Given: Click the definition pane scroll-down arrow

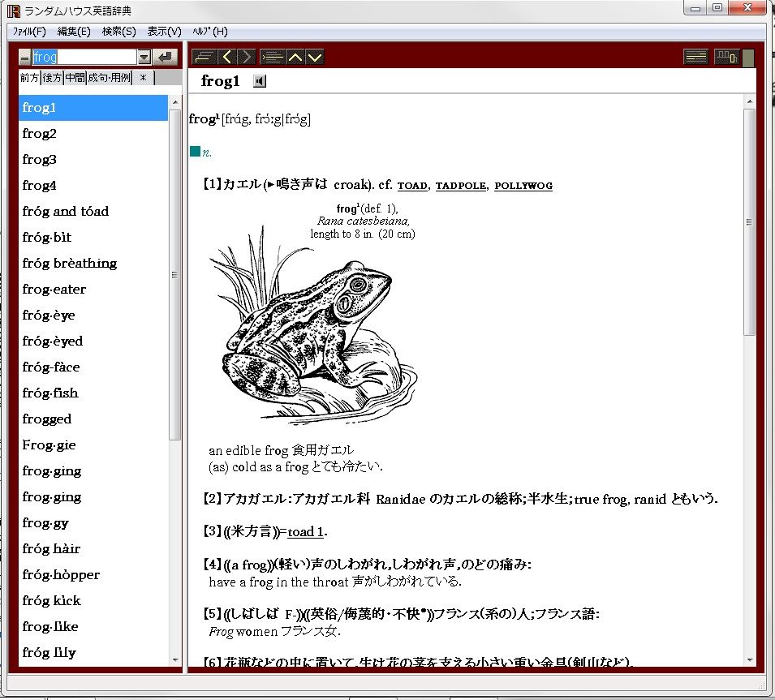Looking at the screenshot, I should coord(749,660).
